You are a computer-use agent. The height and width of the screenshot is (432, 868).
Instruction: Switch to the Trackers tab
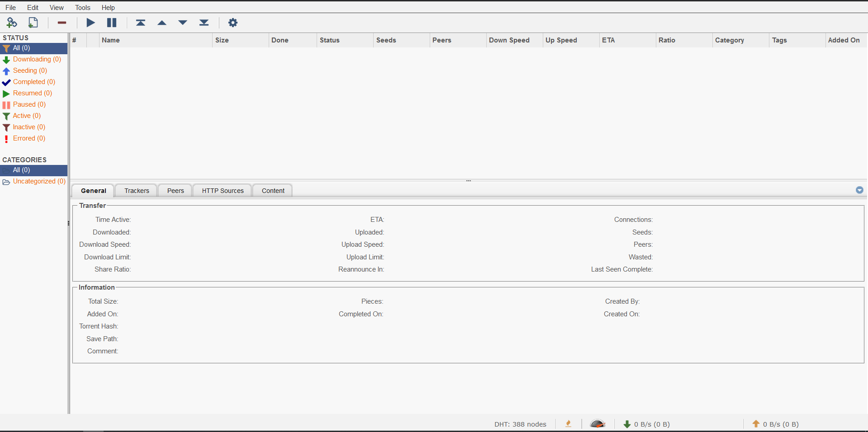click(136, 190)
